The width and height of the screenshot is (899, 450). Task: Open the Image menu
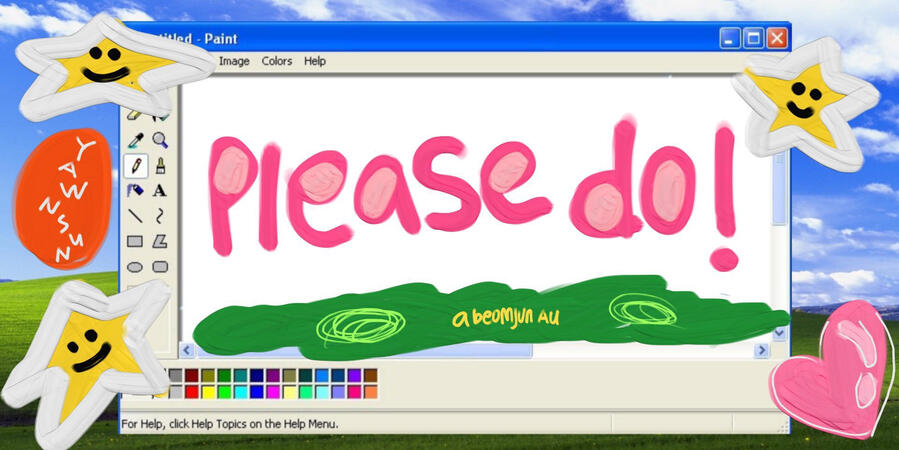[234, 61]
